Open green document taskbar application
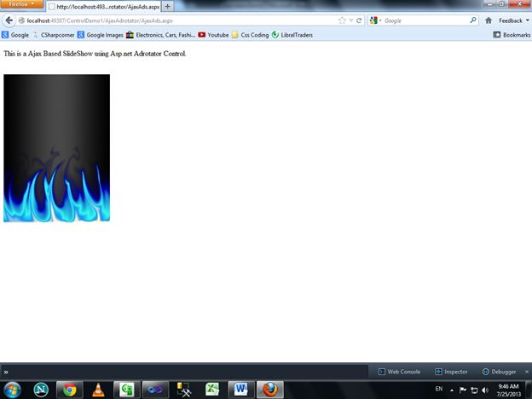The width and height of the screenshot is (532, 399). (x=126, y=390)
